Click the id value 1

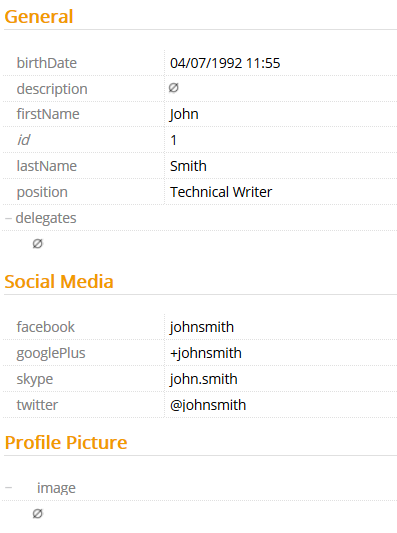[x=173, y=140]
